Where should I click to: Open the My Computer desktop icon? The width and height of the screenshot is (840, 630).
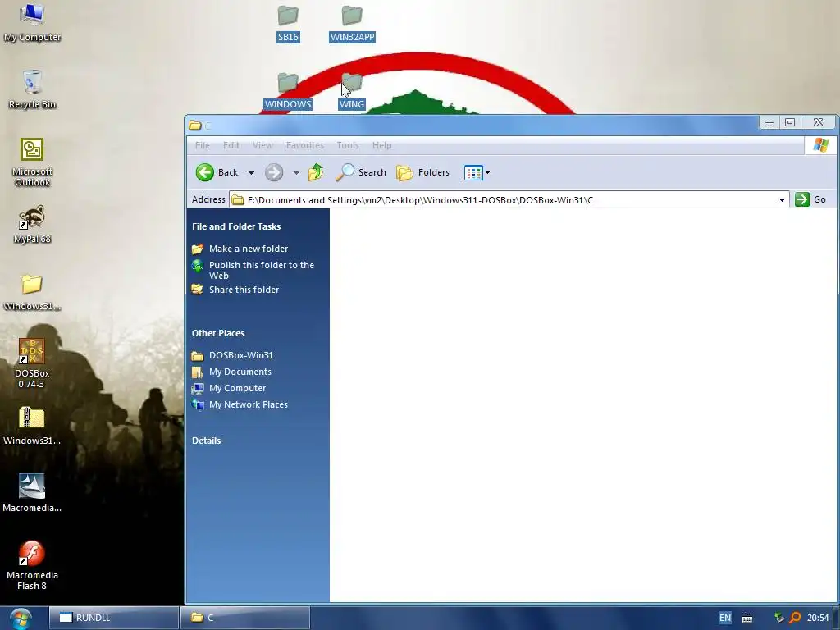point(32,21)
